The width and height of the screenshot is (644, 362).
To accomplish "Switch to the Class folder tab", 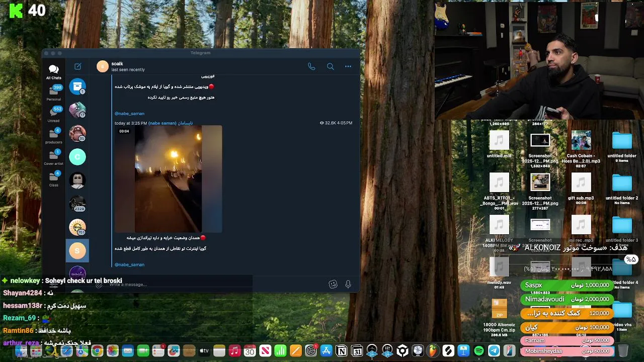I will click(54, 179).
